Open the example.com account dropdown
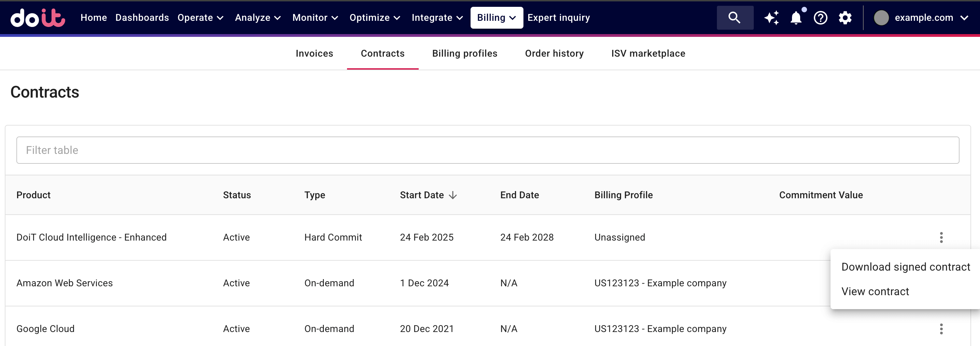The width and height of the screenshot is (980, 346). click(x=931, y=17)
